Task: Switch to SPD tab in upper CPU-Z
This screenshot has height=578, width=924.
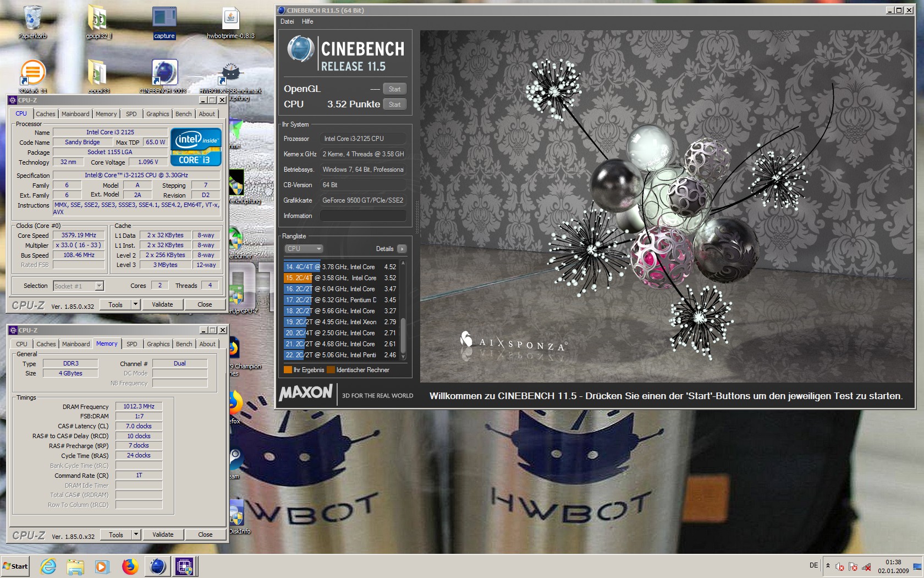Action: pyautogui.click(x=131, y=114)
